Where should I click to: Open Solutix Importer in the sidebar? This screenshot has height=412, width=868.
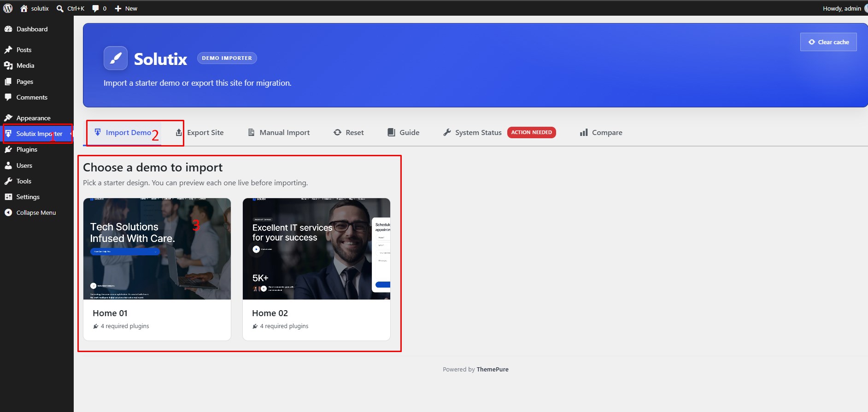tap(37, 134)
